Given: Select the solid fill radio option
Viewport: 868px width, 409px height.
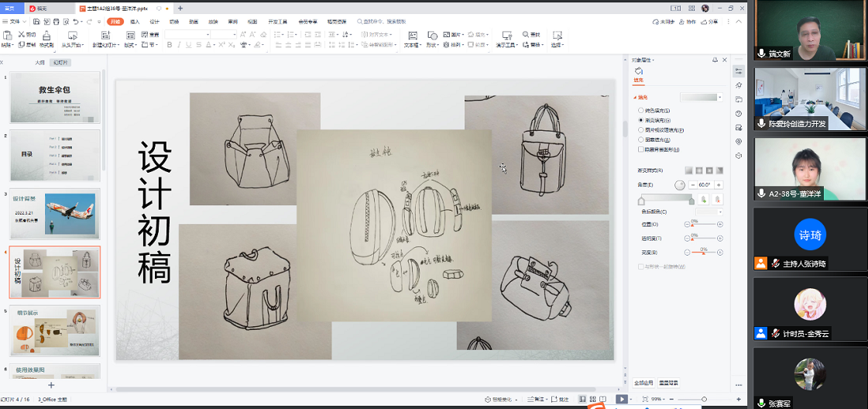Looking at the screenshot, I should (x=640, y=111).
